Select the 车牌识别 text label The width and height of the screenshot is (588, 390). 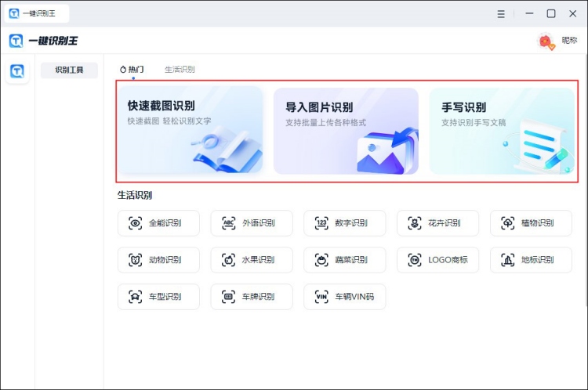pyautogui.click(x=259, y=296)
